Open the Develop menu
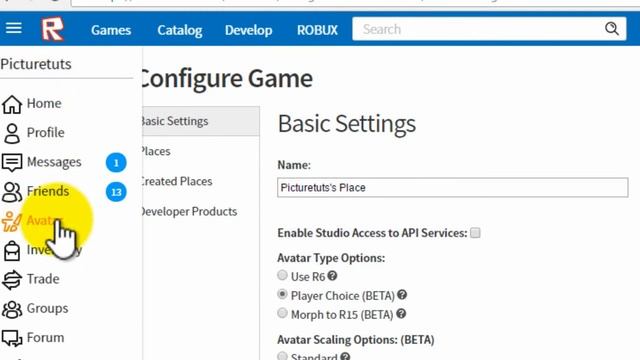This screenshot has height=360, width=640. coord(248,30)
